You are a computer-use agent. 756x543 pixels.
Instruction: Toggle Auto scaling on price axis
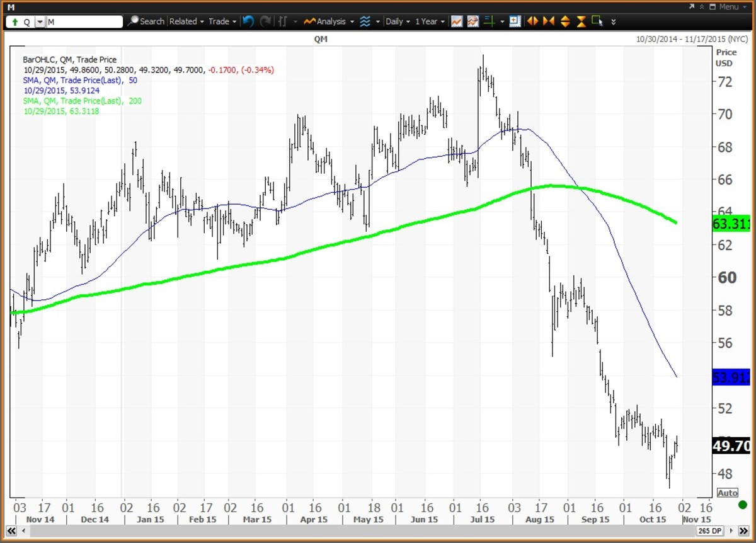(727, 493)
